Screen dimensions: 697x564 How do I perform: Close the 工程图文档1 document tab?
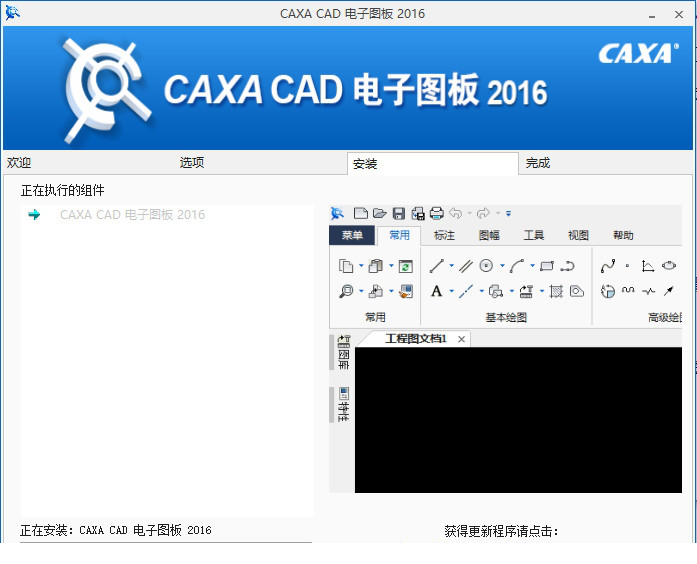461,340
